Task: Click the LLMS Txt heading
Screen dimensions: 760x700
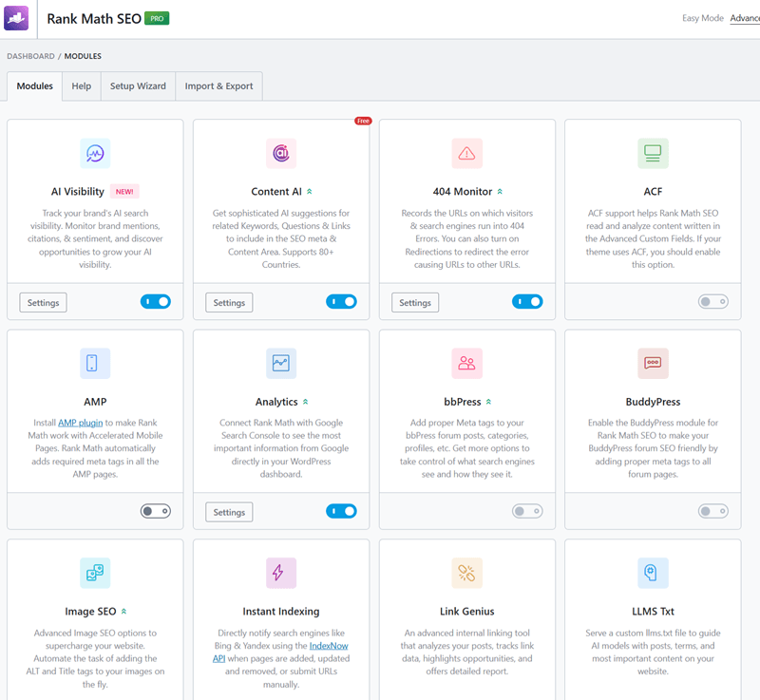Action: click(x=653, y=612)
